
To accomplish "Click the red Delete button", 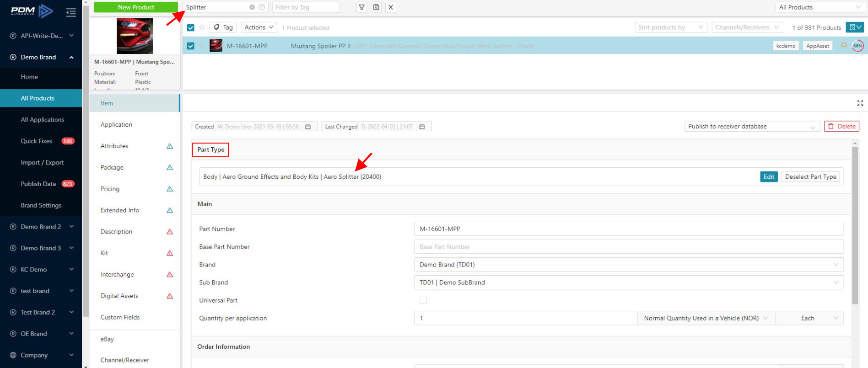I will (x=841, y=127).
